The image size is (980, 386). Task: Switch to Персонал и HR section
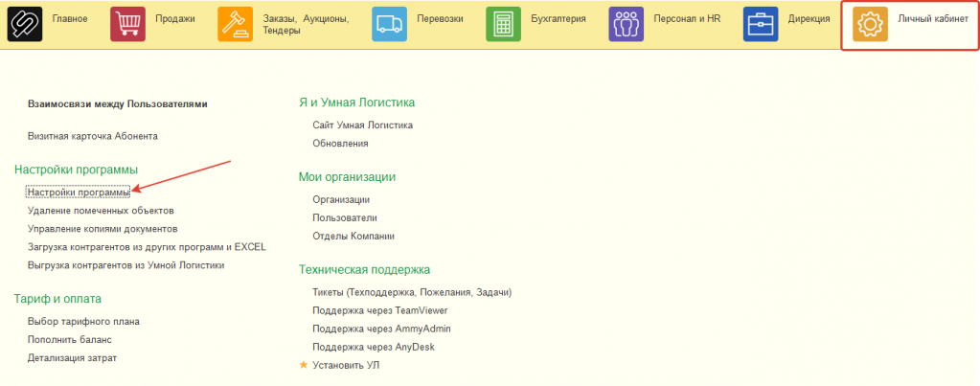[687, 19]
